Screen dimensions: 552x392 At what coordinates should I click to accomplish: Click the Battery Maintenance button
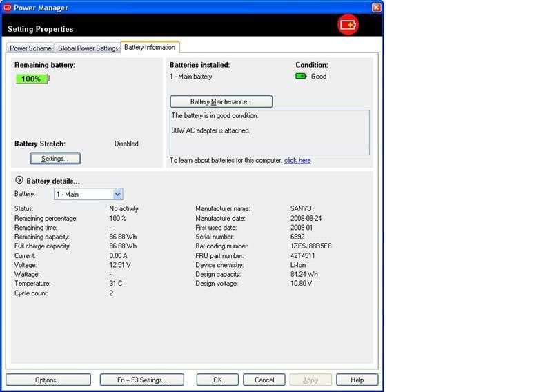click(221, 101)
